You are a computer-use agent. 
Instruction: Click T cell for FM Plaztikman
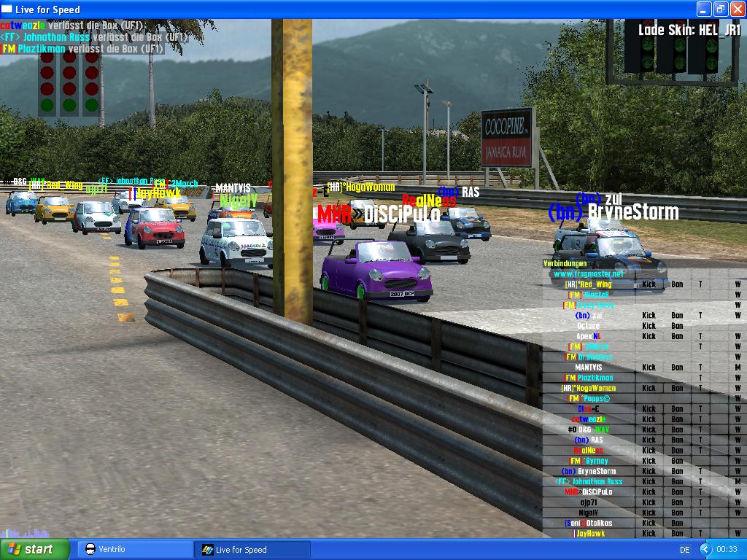point(700,378)
